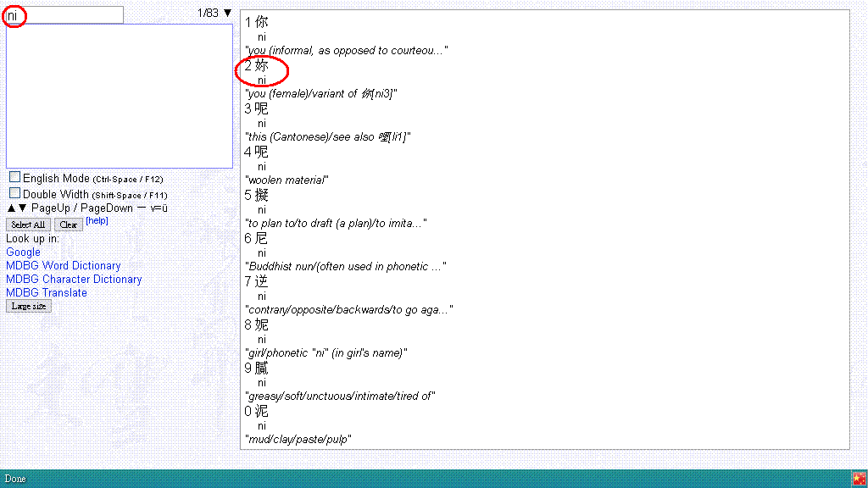This screenshot has width=868, height=488.
Task: Click the pinyin input field containing 'ni'
Action: tap(64, 15)
